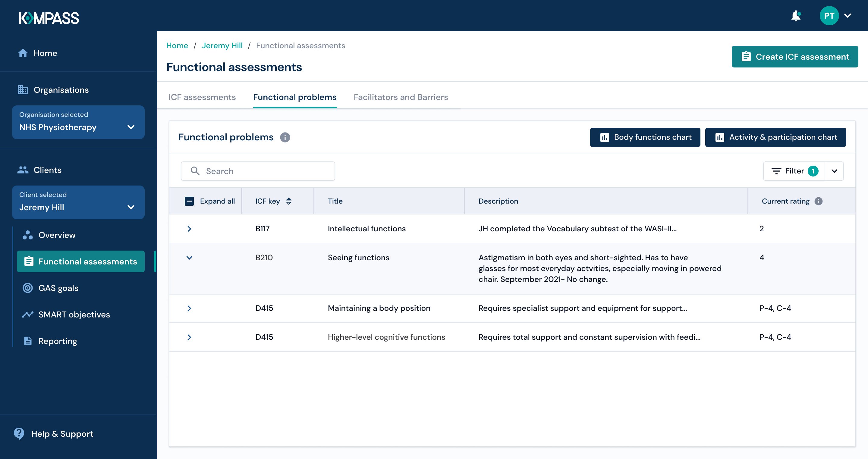Click the Title column header
The height and width of the screenshot is (459, 868).
pyautogui.click(x=335, y=201)
